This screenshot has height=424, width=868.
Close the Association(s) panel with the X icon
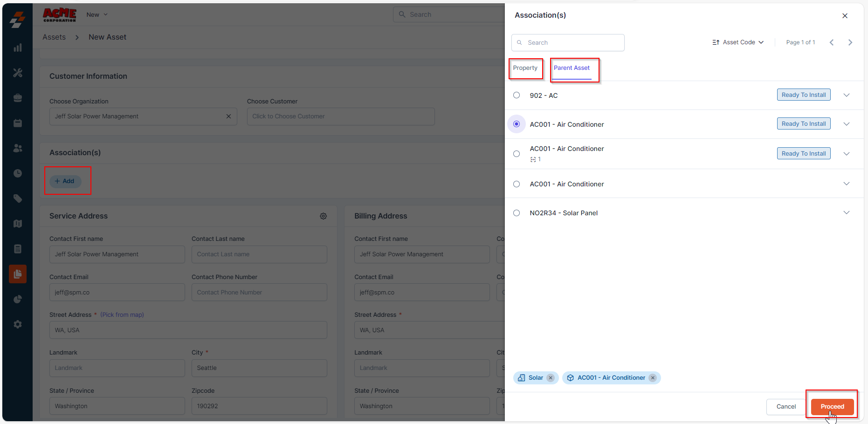coord(845,16)
